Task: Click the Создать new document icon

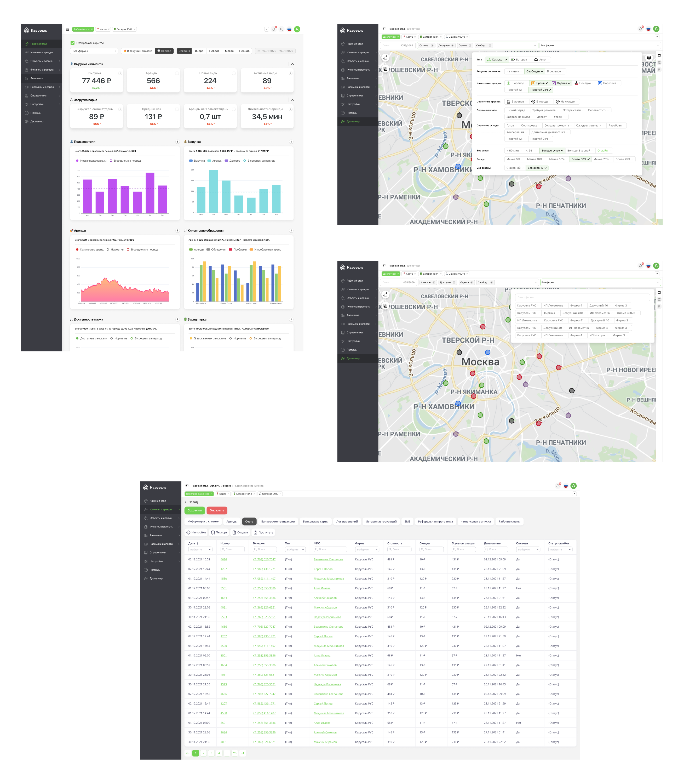Action: pyautogui.click(x=240, y=532)
